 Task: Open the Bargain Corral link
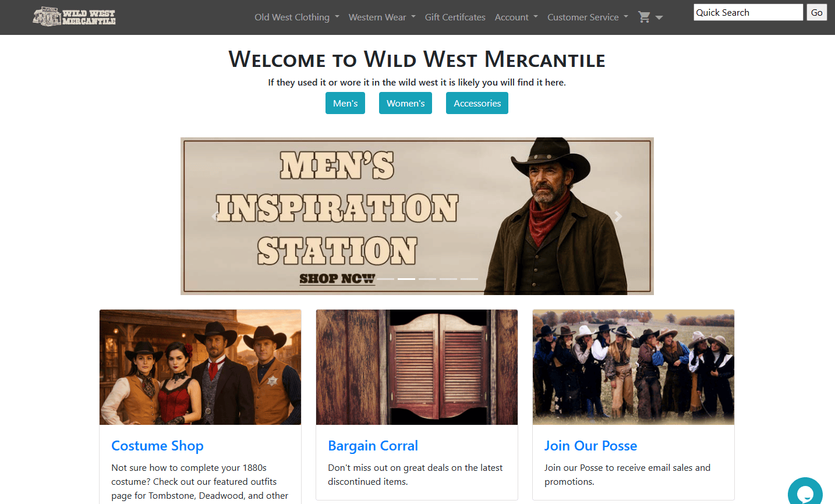(373, 445)
